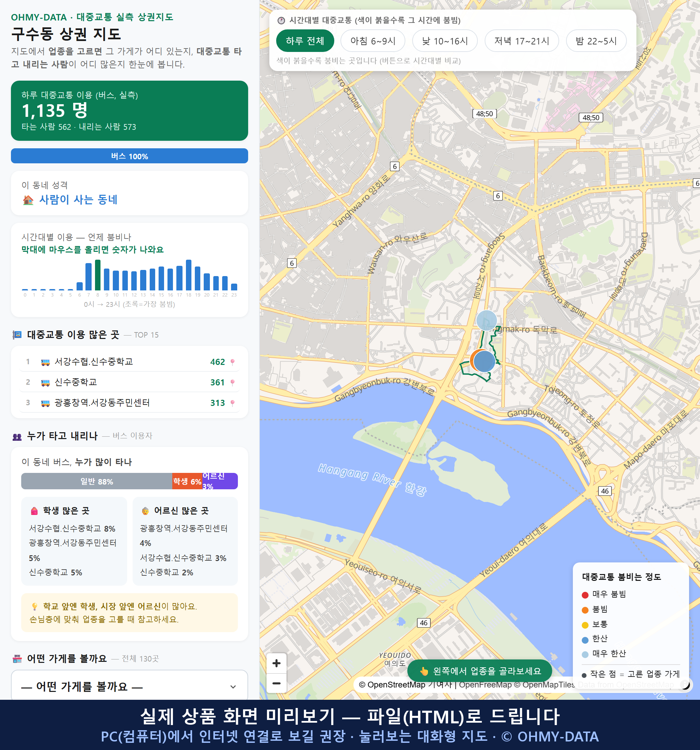Click 서강수협.신수중학교 3% in elder list

(x=183, y=558)
